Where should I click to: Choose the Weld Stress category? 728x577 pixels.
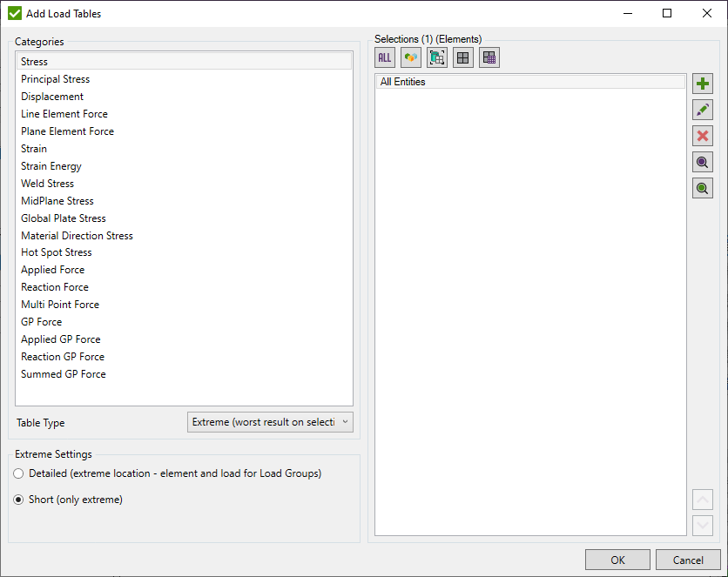(x=47, y=183)
